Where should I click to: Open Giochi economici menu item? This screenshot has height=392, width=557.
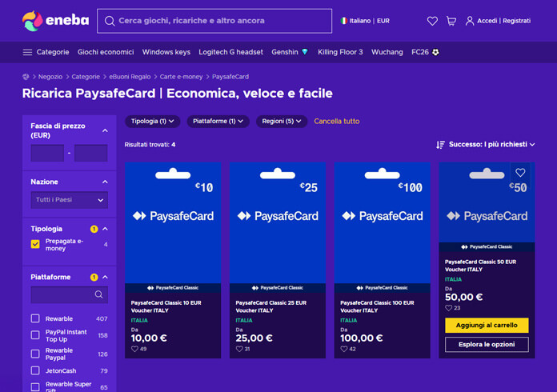tap(106, 52)
